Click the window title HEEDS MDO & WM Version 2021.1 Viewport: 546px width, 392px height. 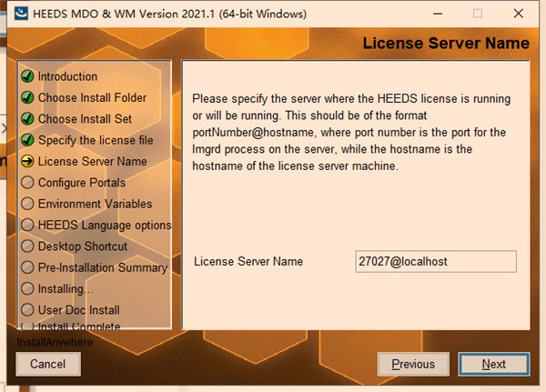coord(169,14)
